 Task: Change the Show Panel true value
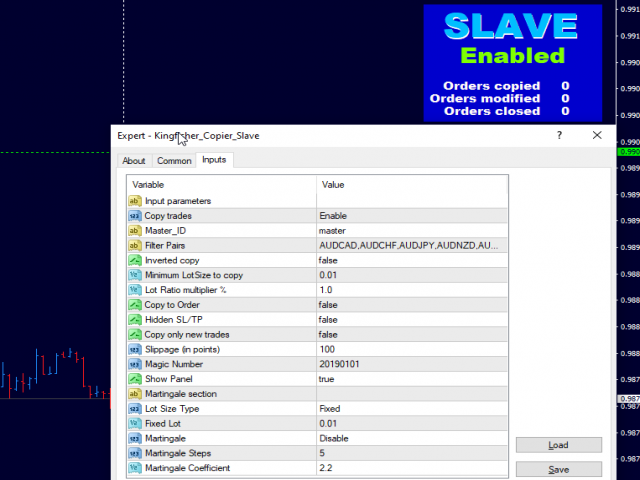(x=412, y=379)
